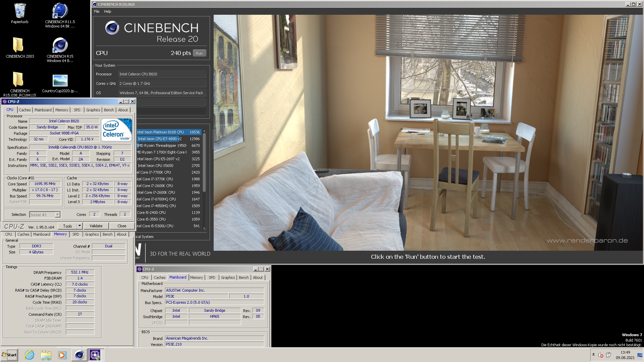Image resolution: width=644 pixels, height=362 pixels.
Task: Switch to Bench tab in top CPU-Z window
Action: [109, 110]
